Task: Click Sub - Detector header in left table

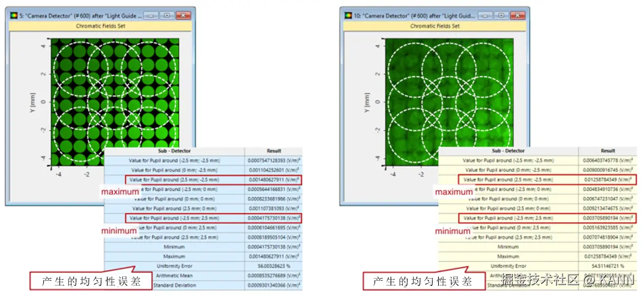Action: (175, 151)
